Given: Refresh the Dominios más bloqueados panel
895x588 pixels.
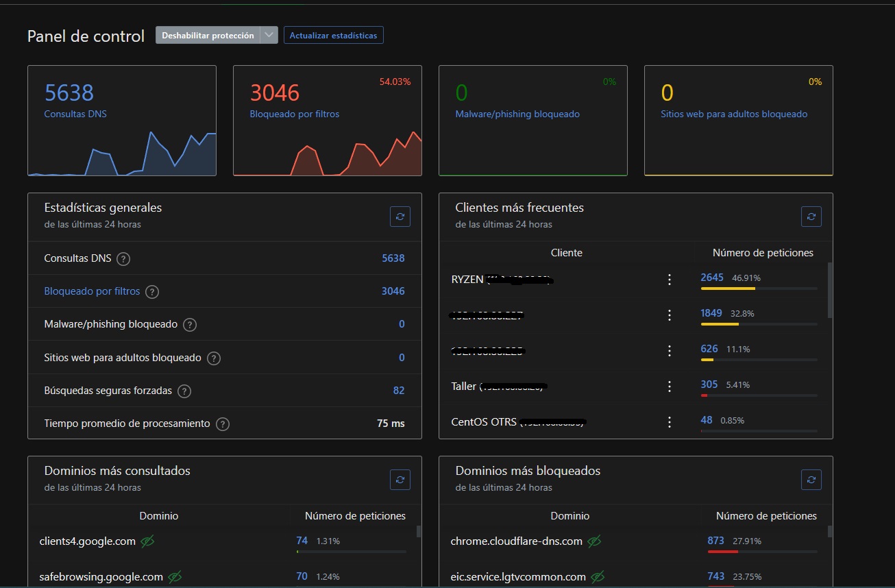Looking at the screenshot, I should coord(811,480).
